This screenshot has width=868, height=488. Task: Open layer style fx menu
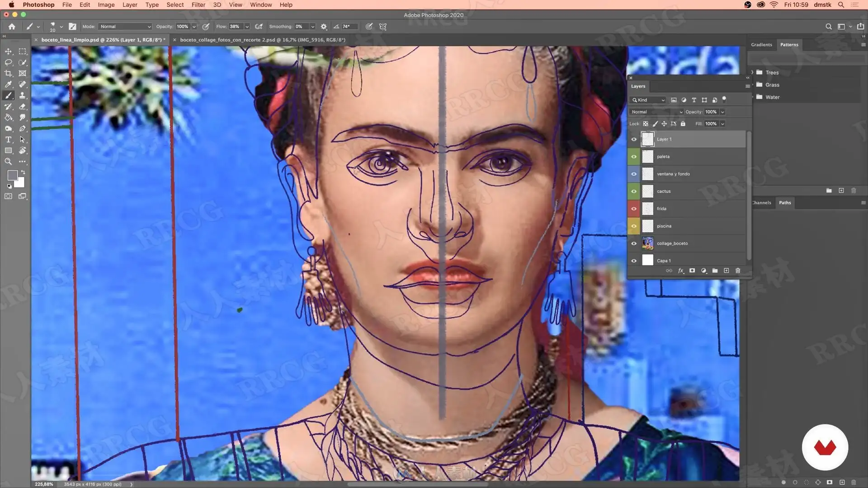coord(681,271)
